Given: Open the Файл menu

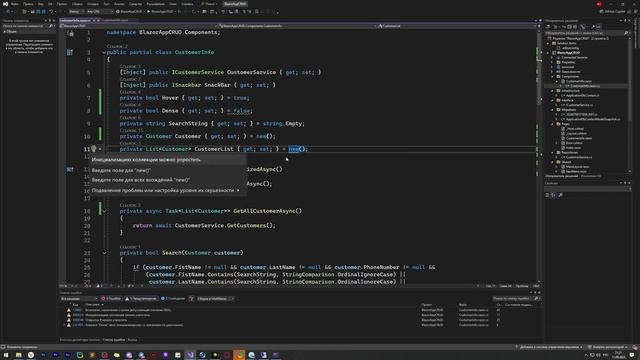Looking at the screenshot, I should tap(15, 4).
